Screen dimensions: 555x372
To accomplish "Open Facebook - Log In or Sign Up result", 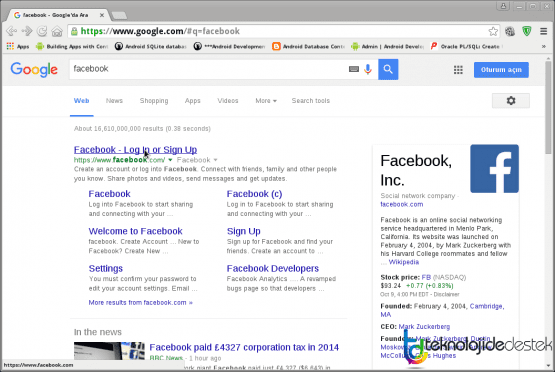I will coord(135,150).
